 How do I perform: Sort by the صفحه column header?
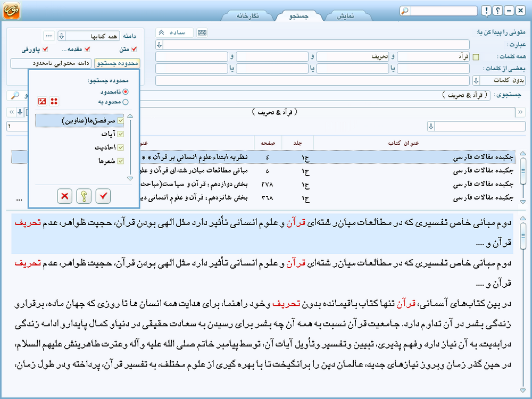(268, 143)
